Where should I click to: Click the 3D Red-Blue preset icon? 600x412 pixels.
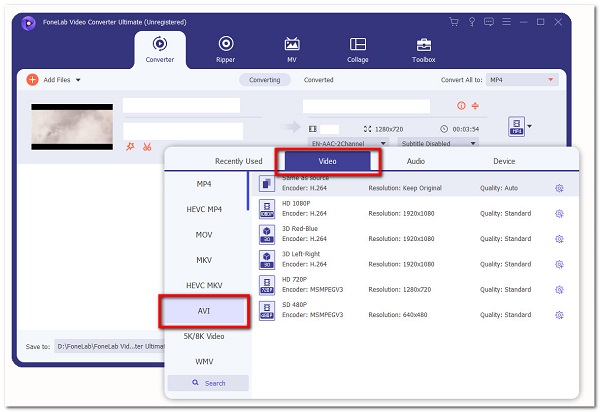(x=267, y=234)
